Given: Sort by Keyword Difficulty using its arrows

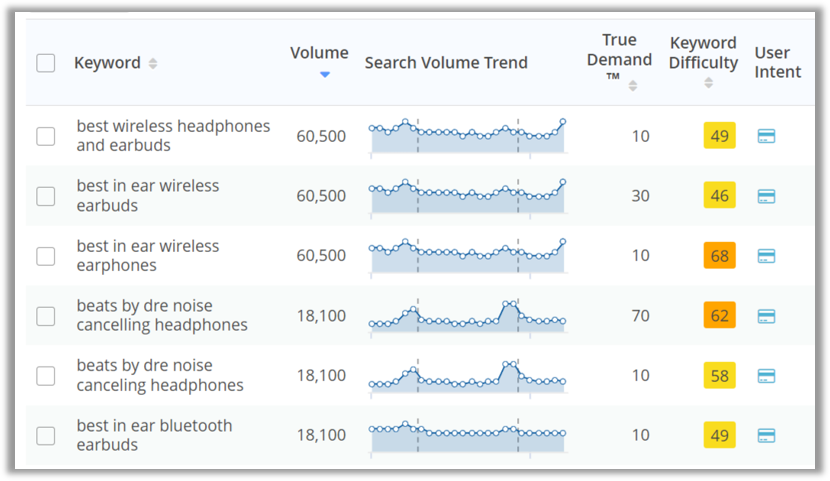Looking at the screenshot, I should click(708, 83).
